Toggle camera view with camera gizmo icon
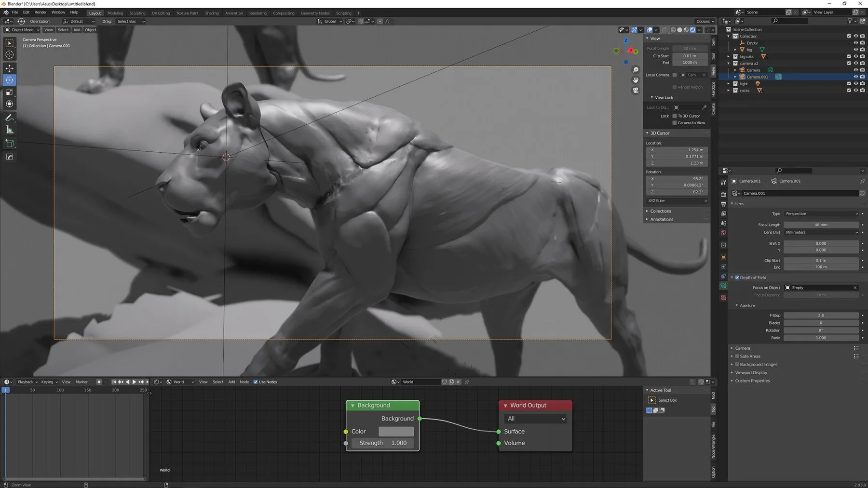The width and height of the screenshot is (868, 488). (x=636, y=90)
